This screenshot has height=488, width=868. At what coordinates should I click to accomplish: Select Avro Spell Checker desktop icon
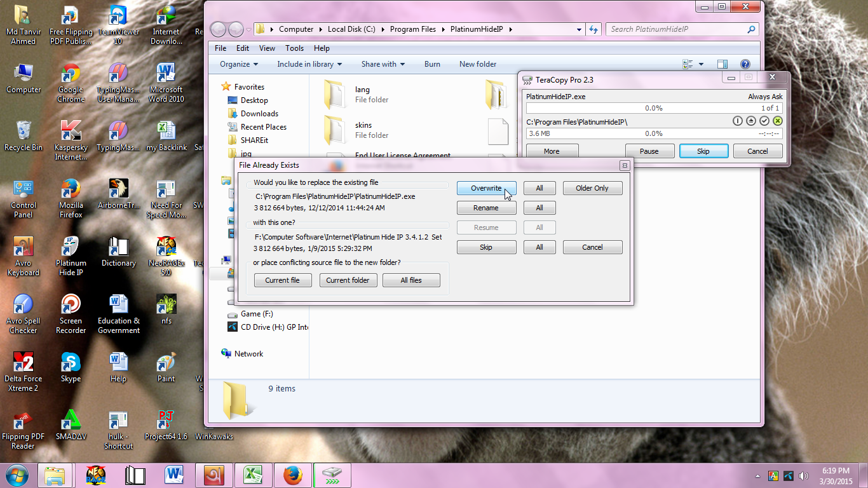point(24,314)
